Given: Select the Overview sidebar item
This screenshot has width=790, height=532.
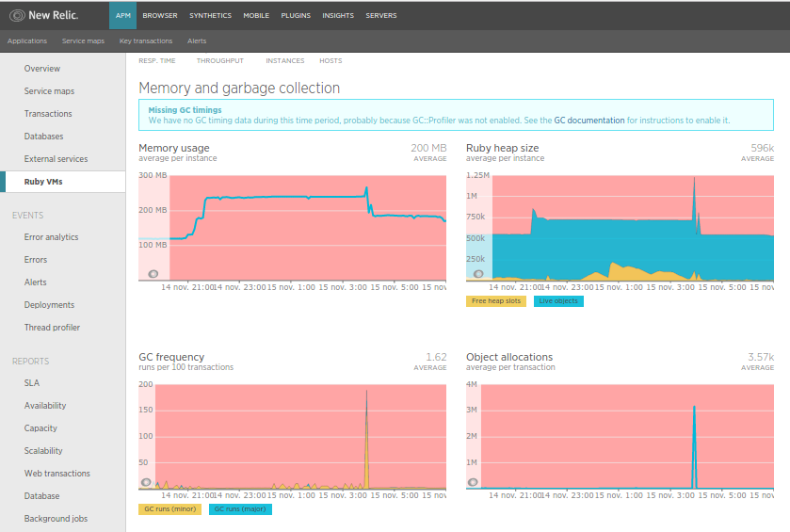Looking at the screenshot, I should tap(41, 69).
